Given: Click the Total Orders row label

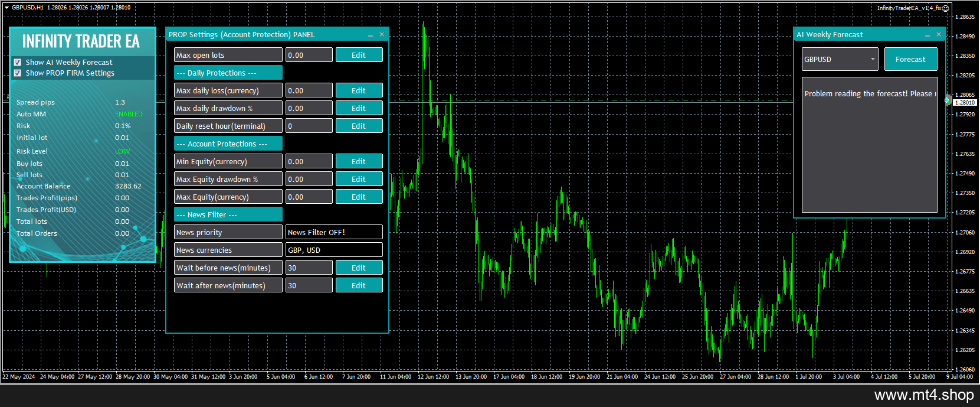Looking at the screenshot, I should (x=37, y=233).
